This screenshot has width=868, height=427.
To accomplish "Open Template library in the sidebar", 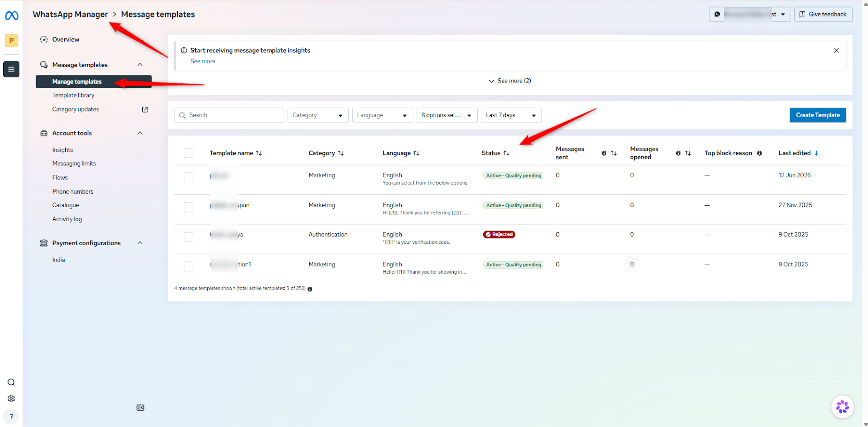I will 73,95.
